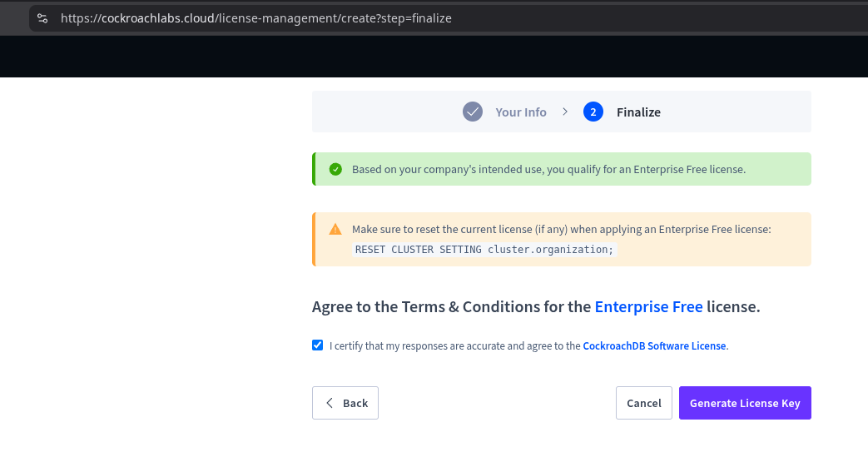Open the CockroachDB Software License link
Viewport: 868px width, 457px height.
click(654, 345)
